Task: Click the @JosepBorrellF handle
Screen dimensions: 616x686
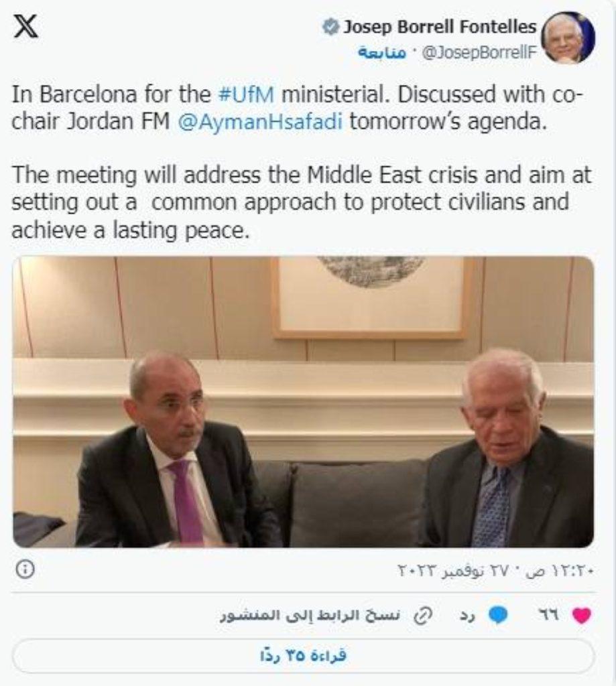Action: pyautogui.click(x=479, y=54)
